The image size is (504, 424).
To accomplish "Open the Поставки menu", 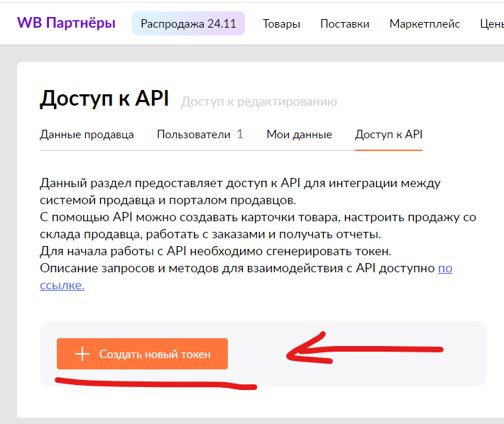I will tap(344, 23).
